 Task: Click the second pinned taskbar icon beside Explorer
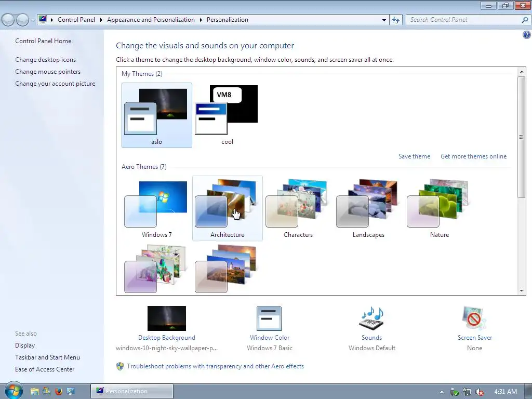46,392
